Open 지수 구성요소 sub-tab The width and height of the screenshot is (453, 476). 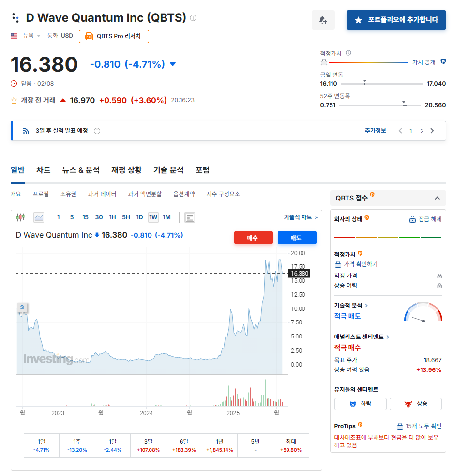[x=223, y=194]
